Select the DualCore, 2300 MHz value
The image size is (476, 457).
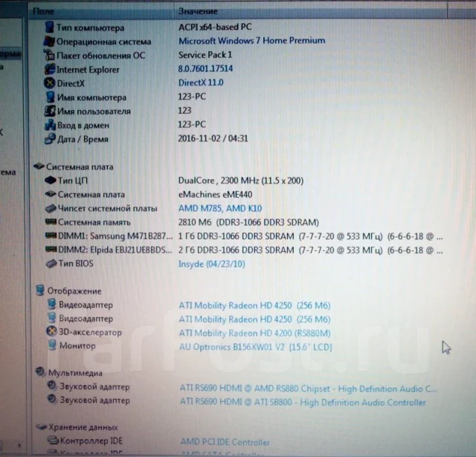tap(241, 181)
